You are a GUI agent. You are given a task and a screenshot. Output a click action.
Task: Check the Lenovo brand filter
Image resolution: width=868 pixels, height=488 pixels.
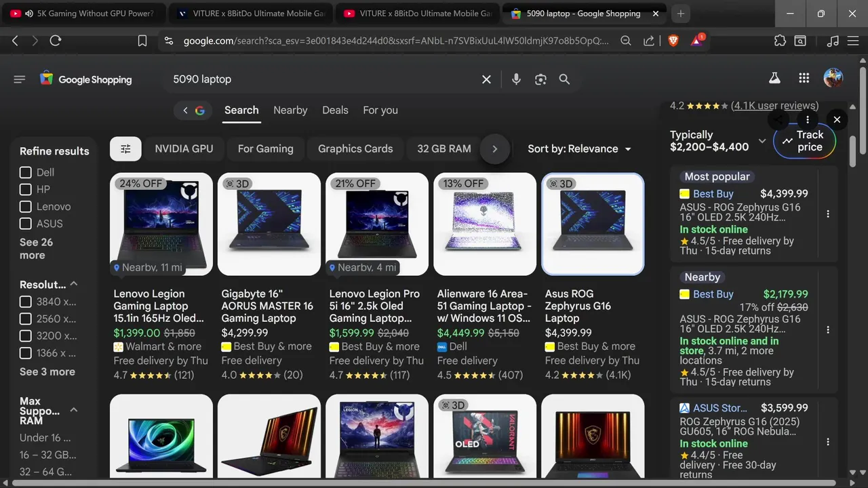click(x=25, y=207)
